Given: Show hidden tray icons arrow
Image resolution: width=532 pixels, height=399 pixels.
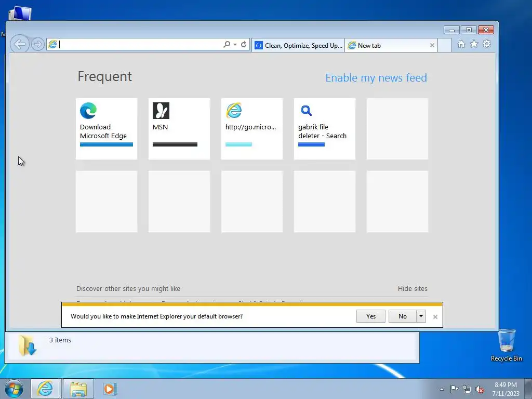Looking at the screenshot, I should click(x=442, y=389).
